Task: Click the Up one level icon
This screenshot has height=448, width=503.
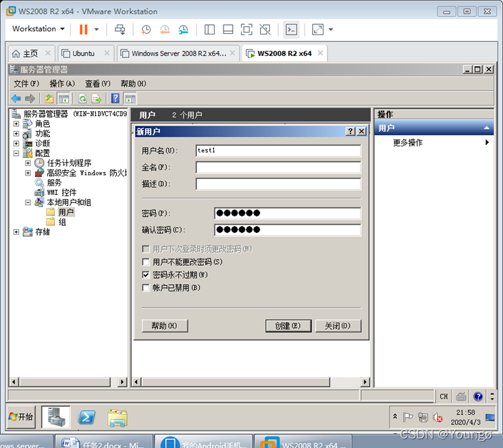Action: tap(49, 99)
